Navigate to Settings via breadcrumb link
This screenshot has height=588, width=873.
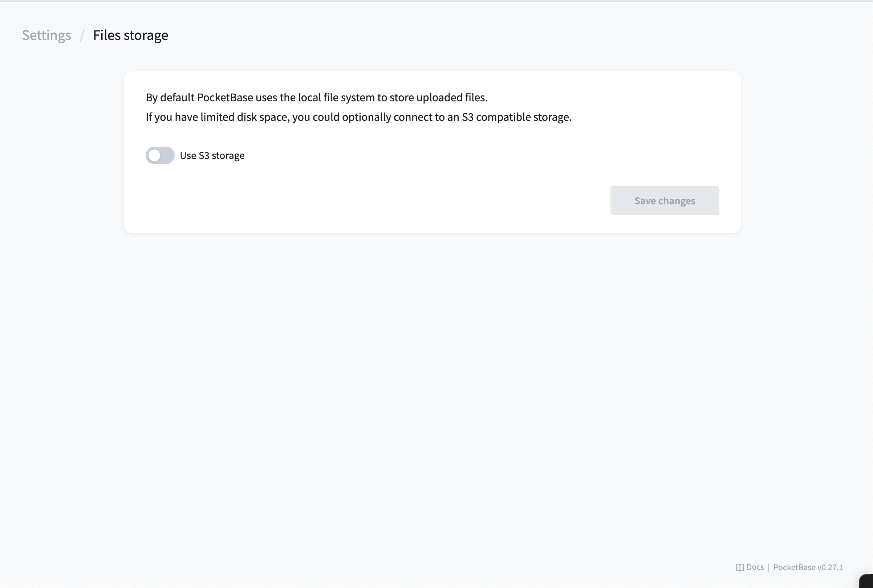(x=46, y=36)
